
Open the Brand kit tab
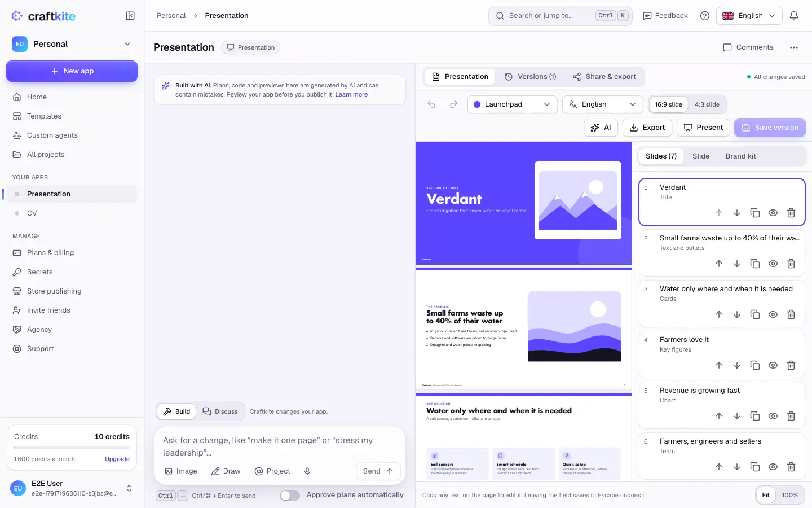[x=740, y=156]
